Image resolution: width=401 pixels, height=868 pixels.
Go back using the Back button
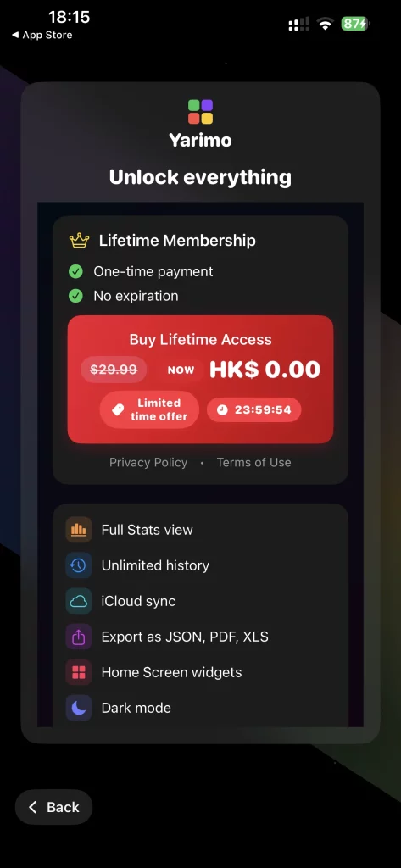[x=53, y=807]
